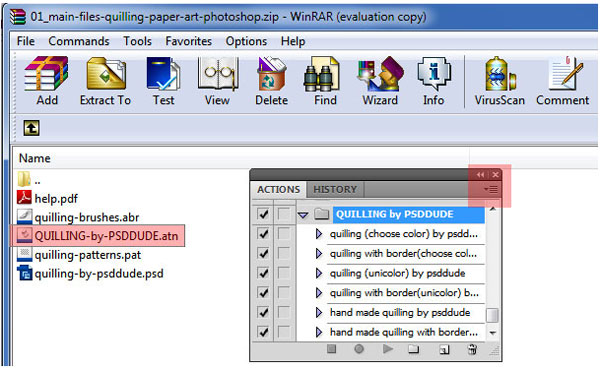This screenshot has height=369, width=600.
Task: Click the Stop button in Actions panel
Action: click(331, 349)
